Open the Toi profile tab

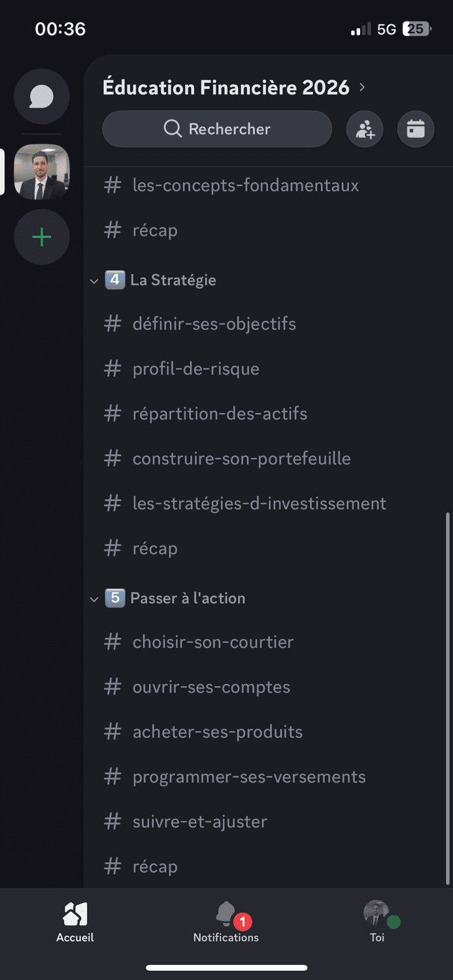tap(377, 921)
